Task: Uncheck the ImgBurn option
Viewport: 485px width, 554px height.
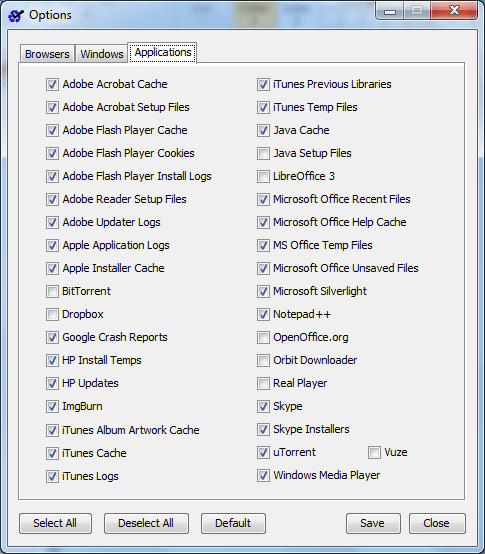Action: click(52, 407)
